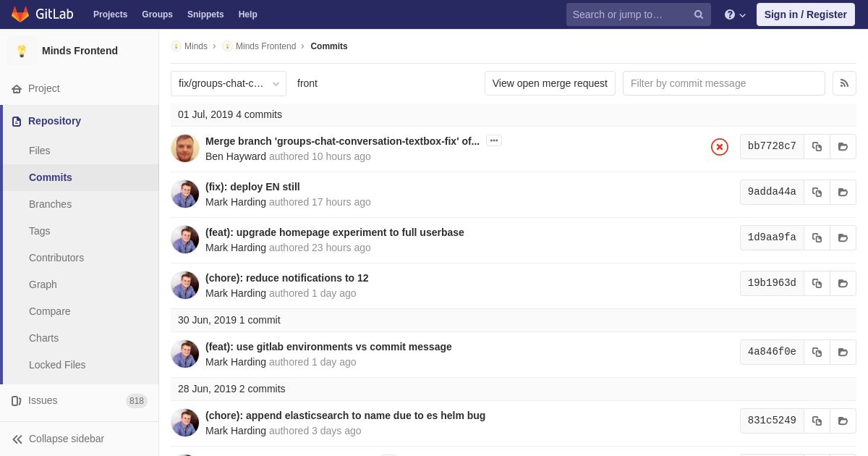Click the Ben Hayward author link
The image size is (868, 456).
pos(236,156)
